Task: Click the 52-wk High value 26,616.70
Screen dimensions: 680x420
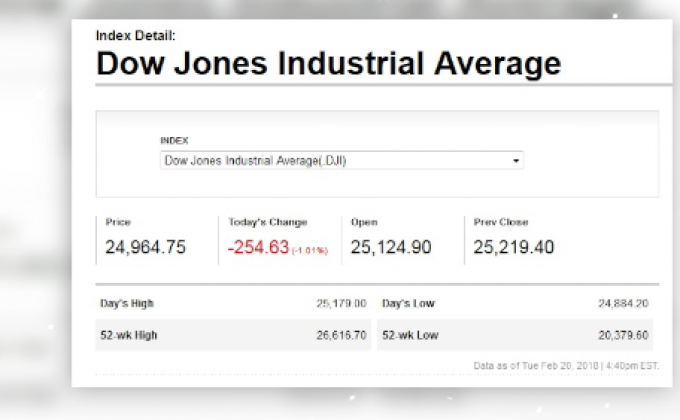Action: (x=341, y=335)
